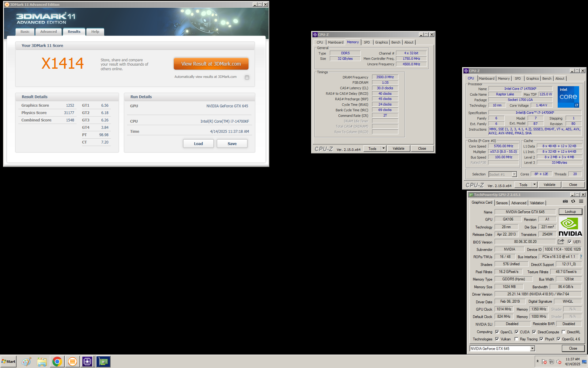The image size is (588, 368).
Task: Click the BIOS Version 80.06.3C.00.20 field
Action: [525, 242]
